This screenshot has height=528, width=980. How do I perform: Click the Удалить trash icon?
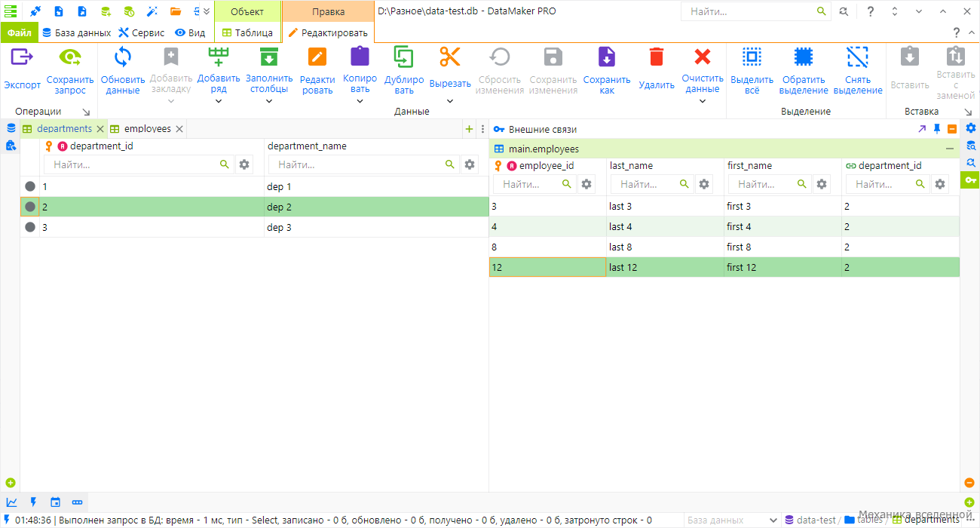pos(657,57)
